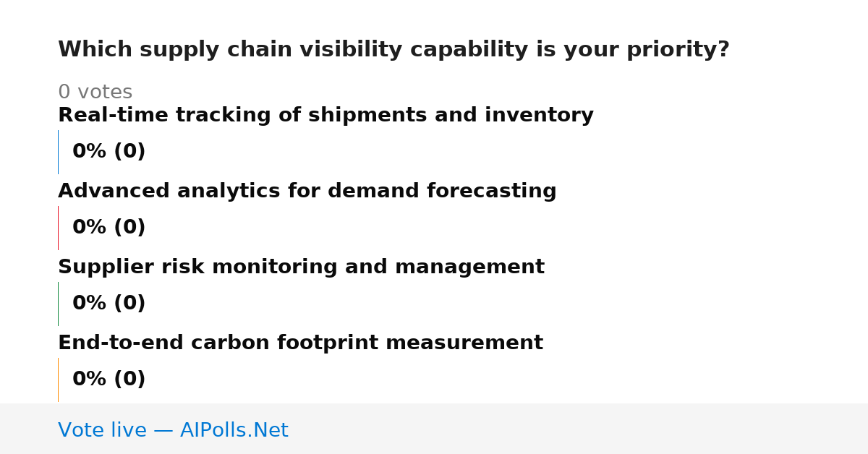Open the 'Vote live — AIPolls.Net' link
The width and height of the screenshot is (868, 454).
coord(173,431)
